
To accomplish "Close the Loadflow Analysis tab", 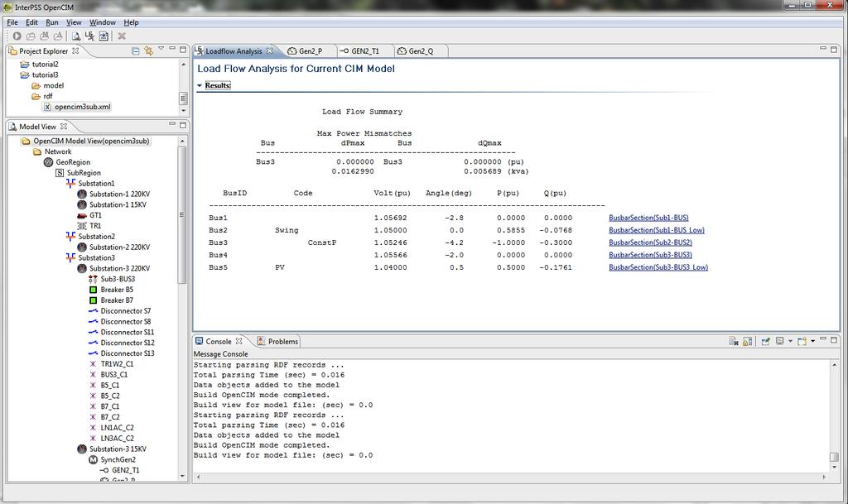I will click(x=269, y=50).
